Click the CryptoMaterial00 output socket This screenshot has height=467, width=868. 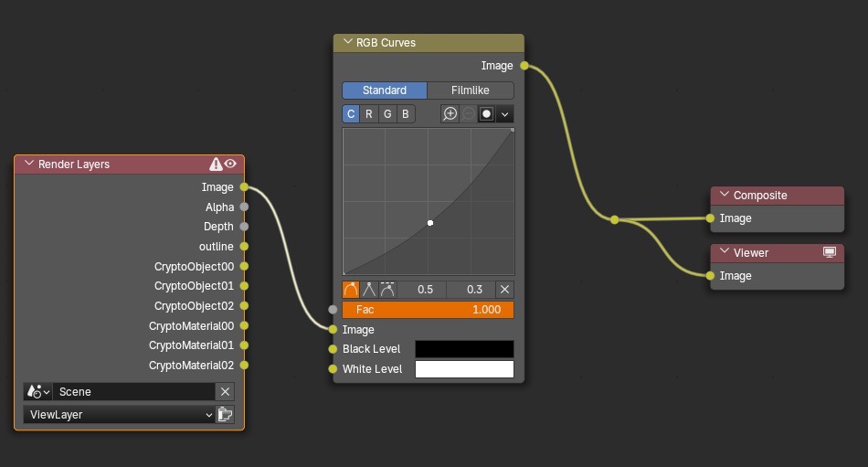(244, 325)
